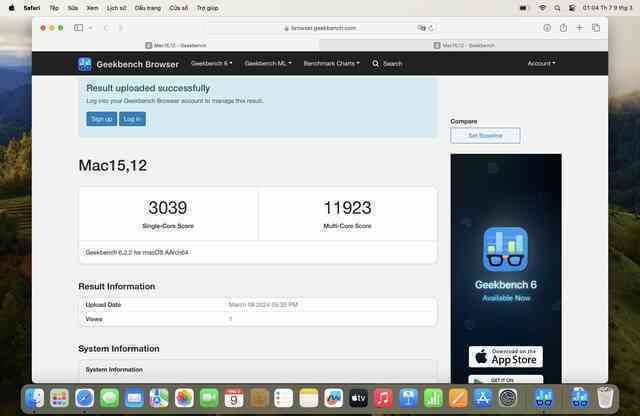Click the Set Baseline button
Viewport: 640px width, 416px height.
(x=485, y=136)
